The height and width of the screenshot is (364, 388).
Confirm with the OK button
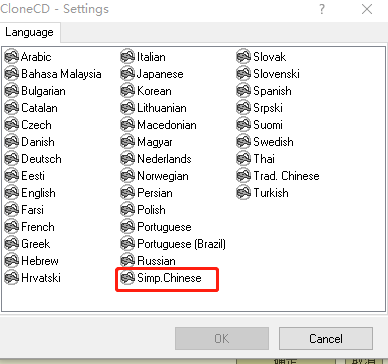tap(222, 339)
